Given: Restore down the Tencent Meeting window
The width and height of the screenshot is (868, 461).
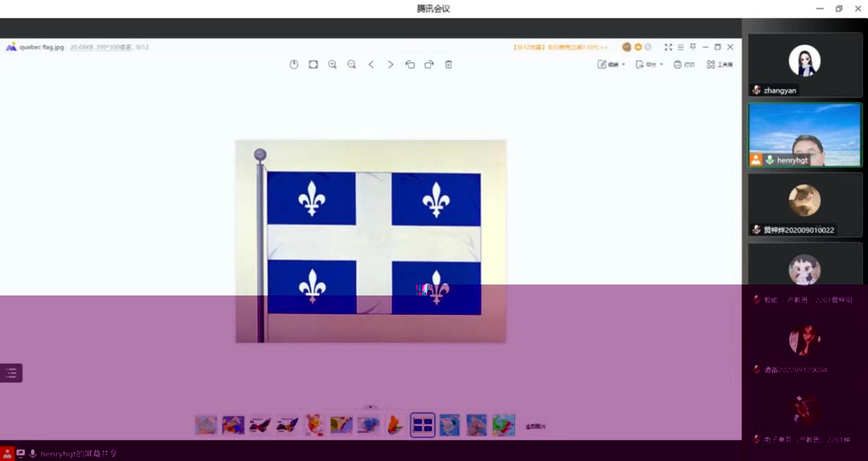Looking at the screenshot, I should (839, 9).
